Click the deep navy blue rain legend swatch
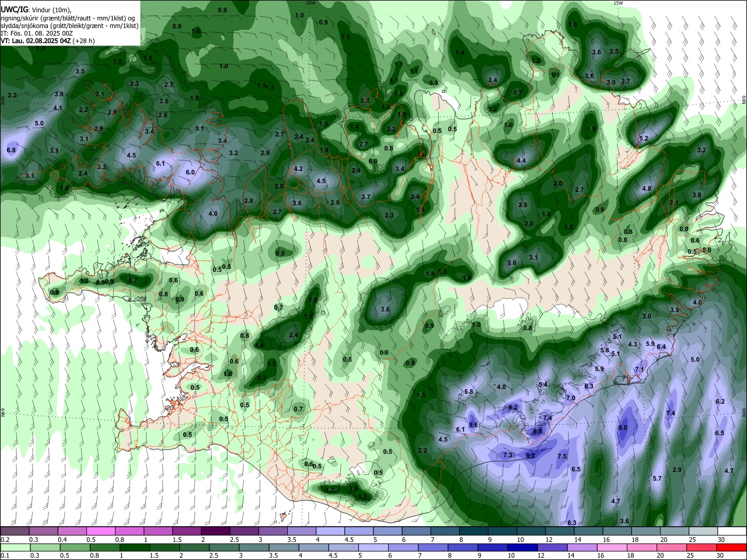The height and width of the screenshot is (560, 747). [521, 548]
